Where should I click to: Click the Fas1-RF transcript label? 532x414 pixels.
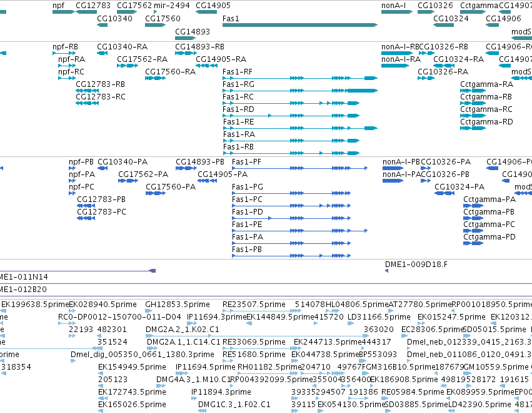[238, 71]
